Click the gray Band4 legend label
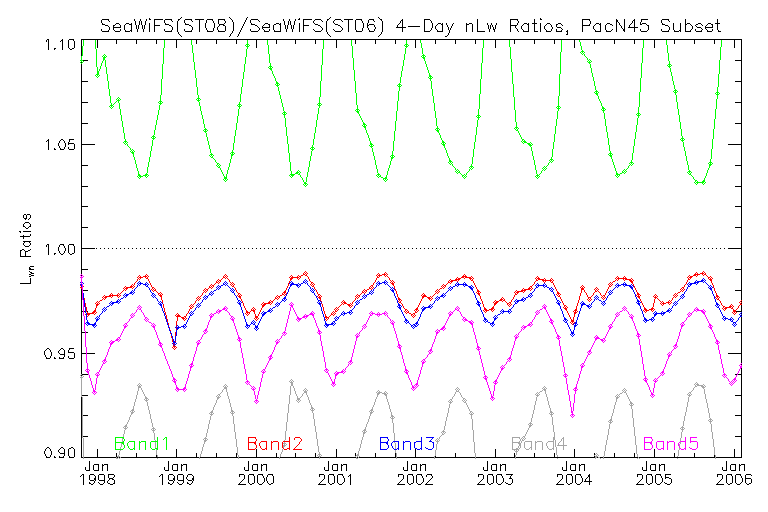Screen dimensions: 768x512 (539, 444)
